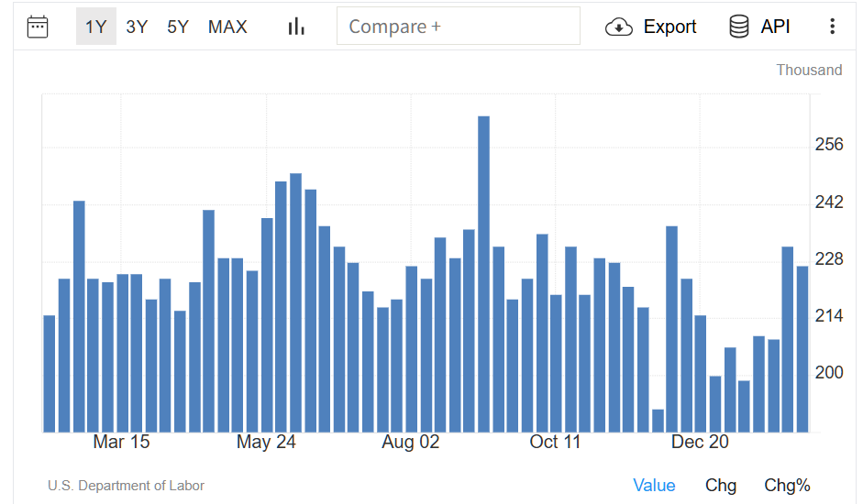Click into the Compare input field
The width and height of the screenshot is (863, 504).
[x=459, y=27]
